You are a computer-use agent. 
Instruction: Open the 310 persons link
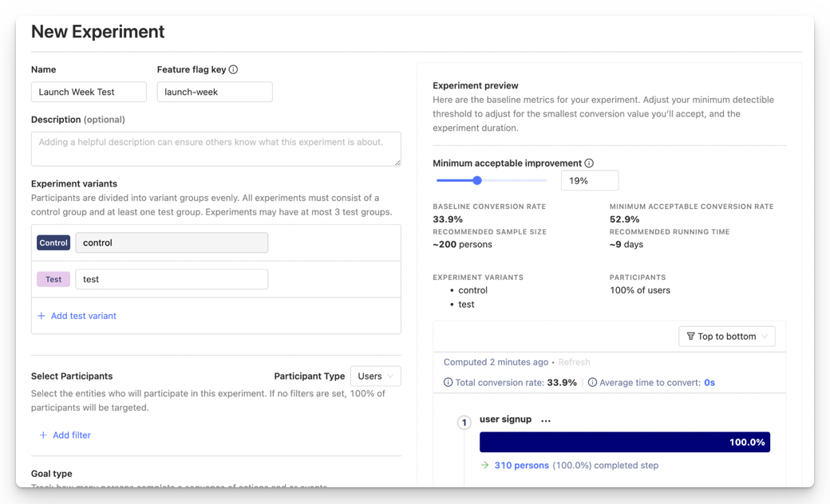pos(521,466)
